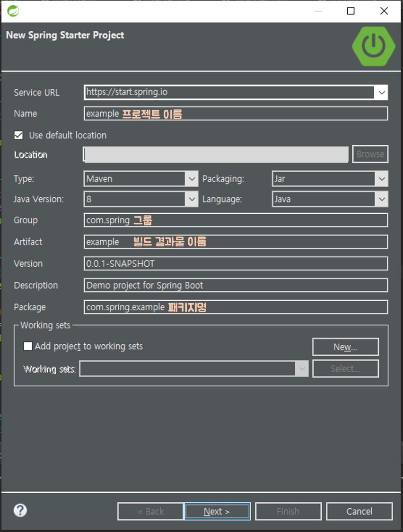Click the Finish button
The width and height of the screenshot is (403, 532).
tap(288, 511)
